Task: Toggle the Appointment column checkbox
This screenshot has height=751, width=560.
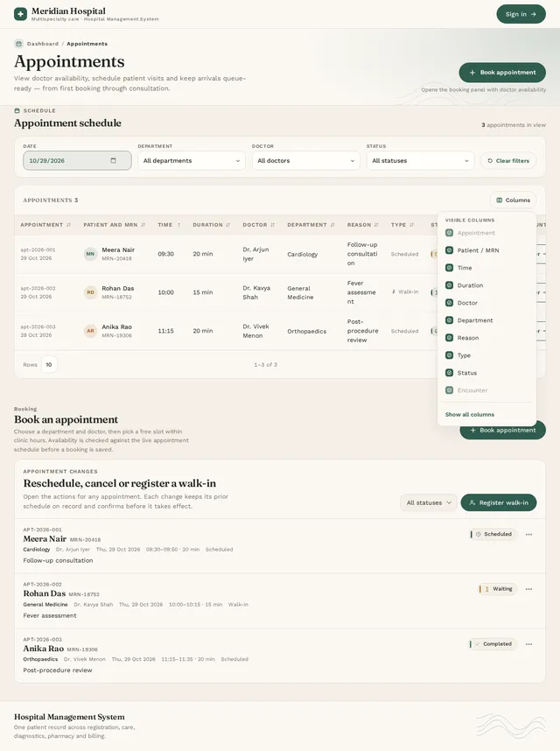Action: pyautogui.click(x=450, y=233)
